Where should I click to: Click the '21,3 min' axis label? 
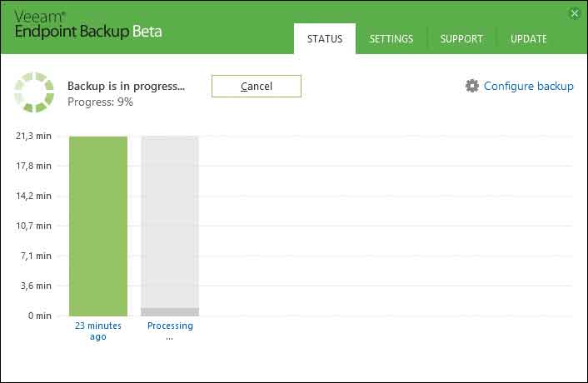click(33, 136)
